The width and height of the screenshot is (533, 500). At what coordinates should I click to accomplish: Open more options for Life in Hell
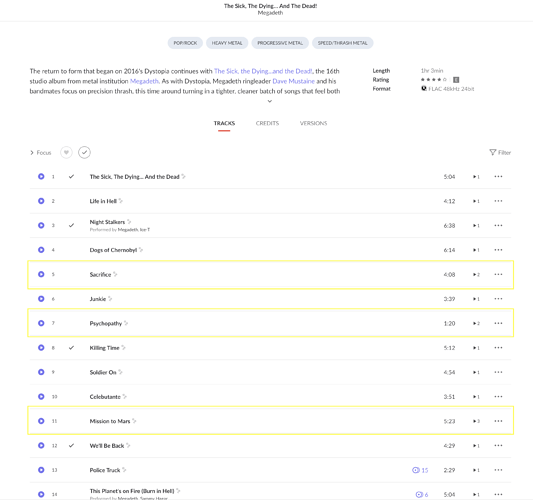(x=498, y=201)
